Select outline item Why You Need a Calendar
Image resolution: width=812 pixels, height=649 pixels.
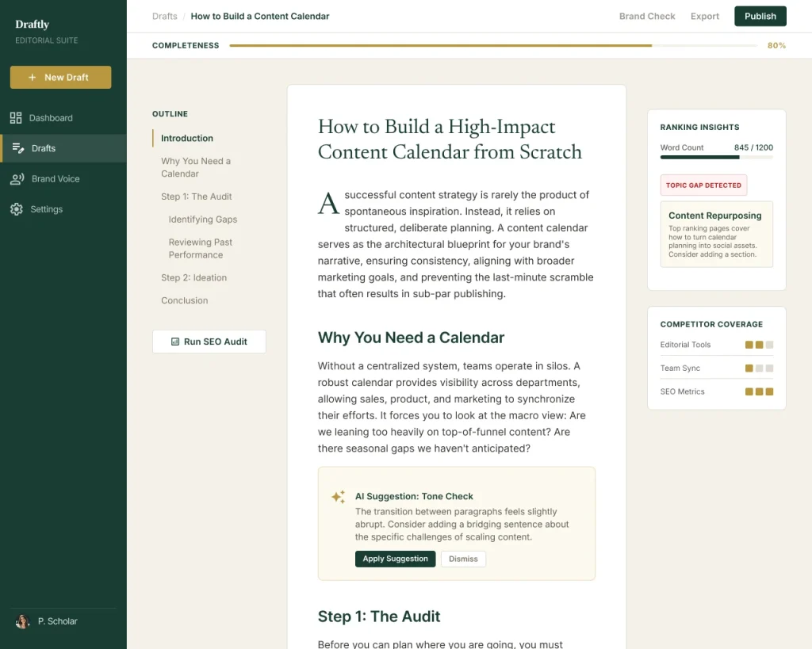pos(196,167)
